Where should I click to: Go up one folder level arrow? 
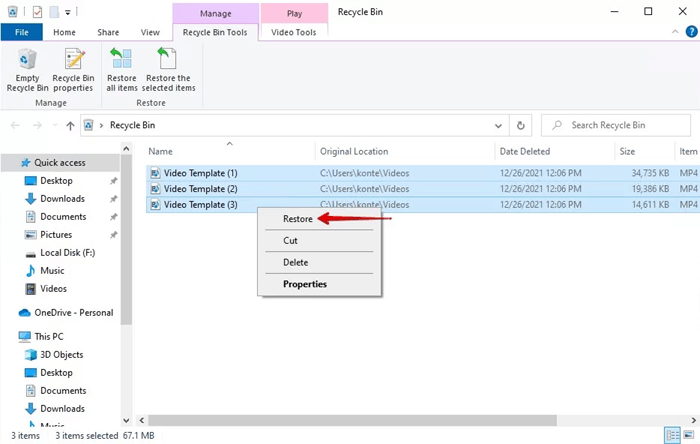(70, 126)
